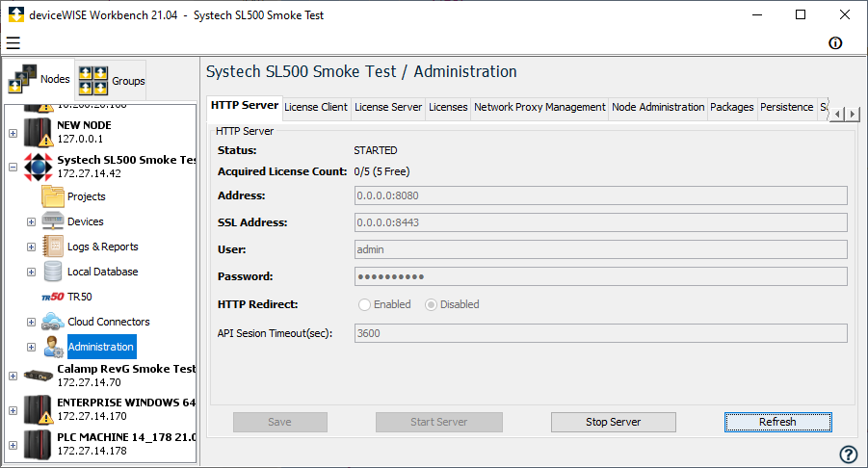Screen dimensions: 868x468
Task: Click the TR50 logo icon
Action: tap(53, 297)
